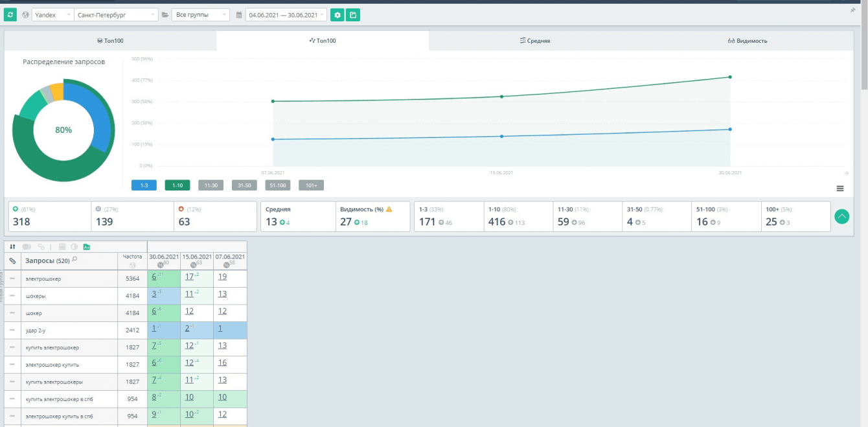This screenshot has width=868, height=427.
Task: Click the green refresh icon button
Action: click(x=10, y=15)
